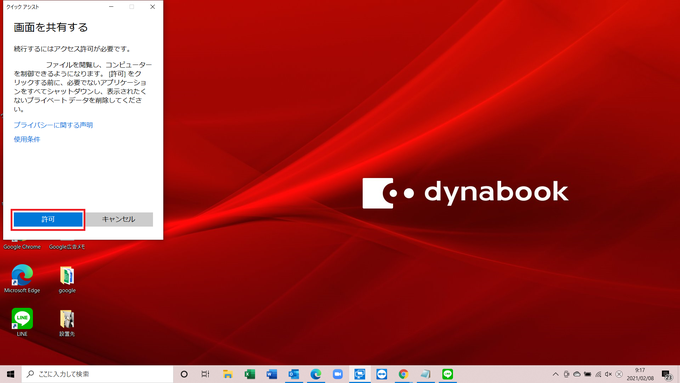Open File Explorer from the taskbar
The width and height of the screenshot is (680, 383).
click(x=228, y=374)
